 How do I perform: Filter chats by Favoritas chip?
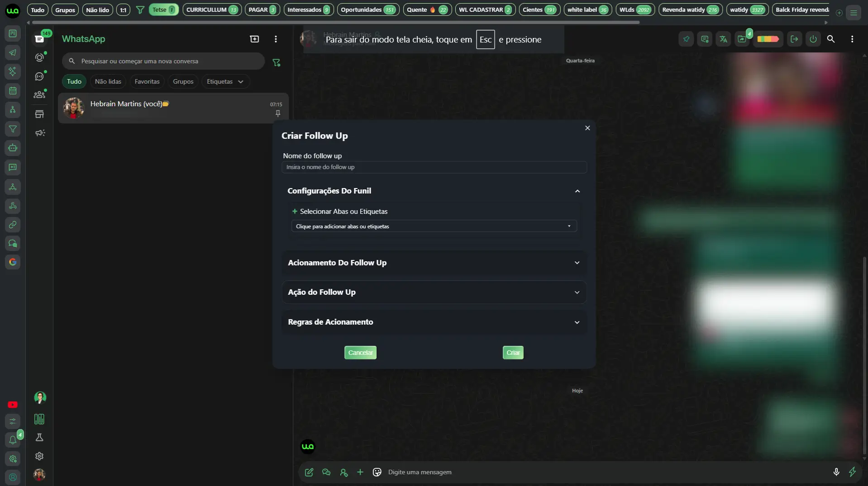pyautogui.click(x=147, y=81)
